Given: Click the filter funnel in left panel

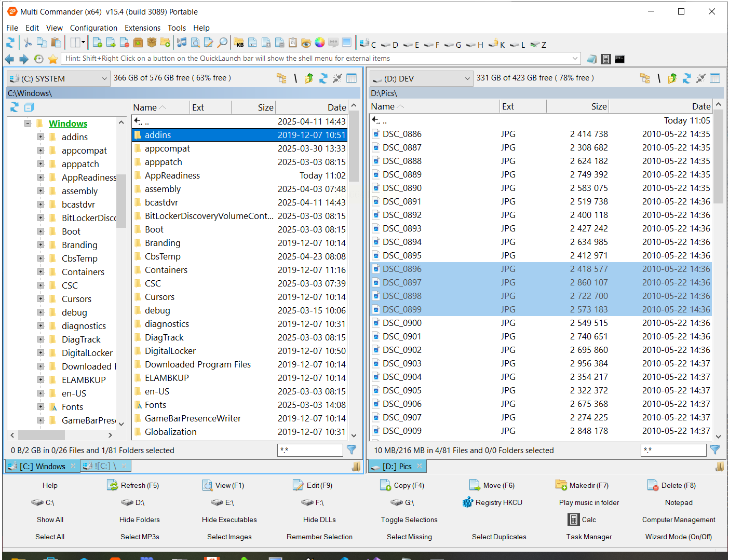Looking at the screenshot, I should (x=352, y=450).
